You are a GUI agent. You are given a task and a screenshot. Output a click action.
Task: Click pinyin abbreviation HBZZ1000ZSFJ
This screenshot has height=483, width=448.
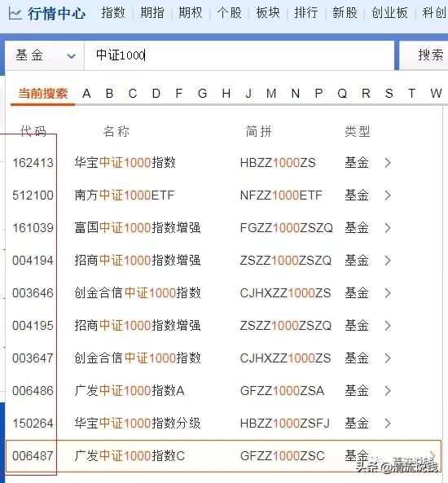(x=285, y=424)
